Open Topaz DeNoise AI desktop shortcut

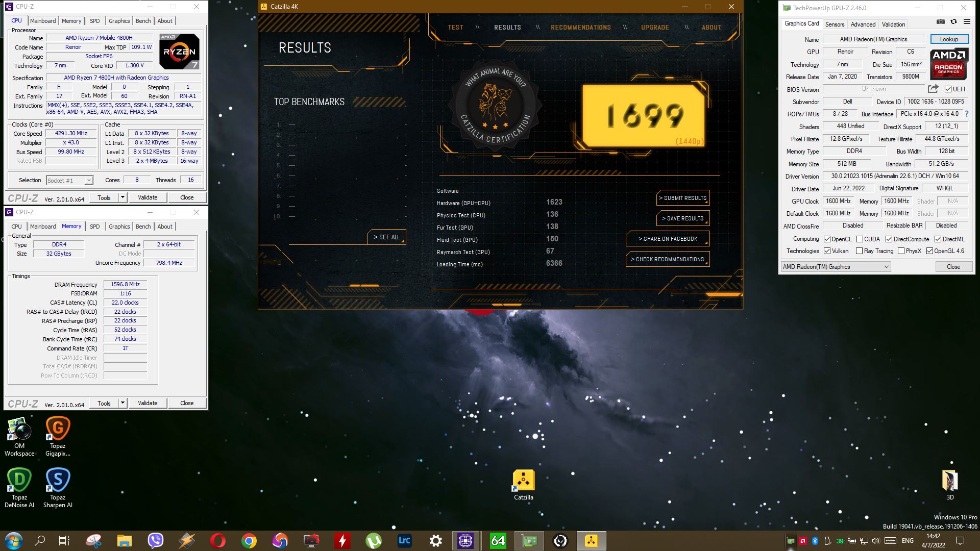[x=19, y=488]
